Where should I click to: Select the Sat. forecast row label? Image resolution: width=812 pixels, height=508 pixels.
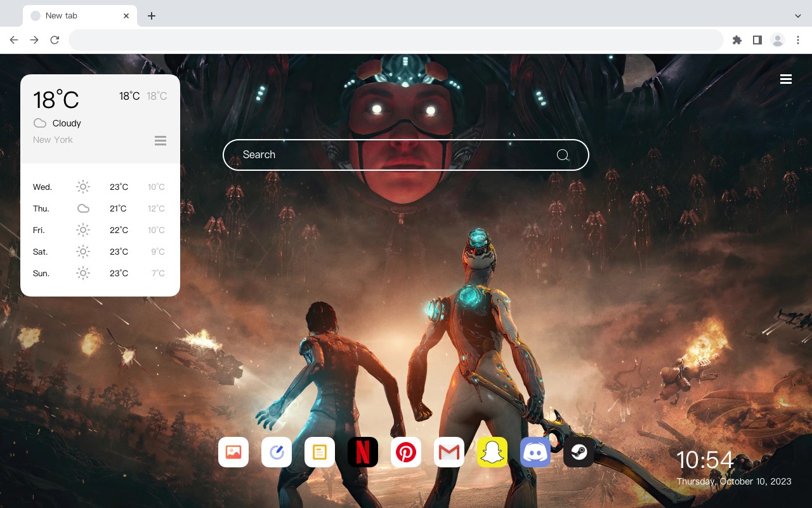[x=41, y=252]
